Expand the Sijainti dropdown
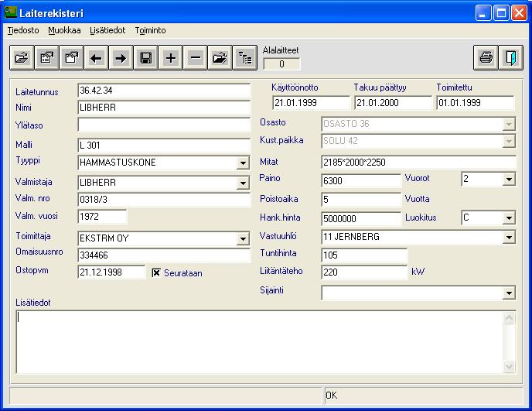 (x=509, y=293)
